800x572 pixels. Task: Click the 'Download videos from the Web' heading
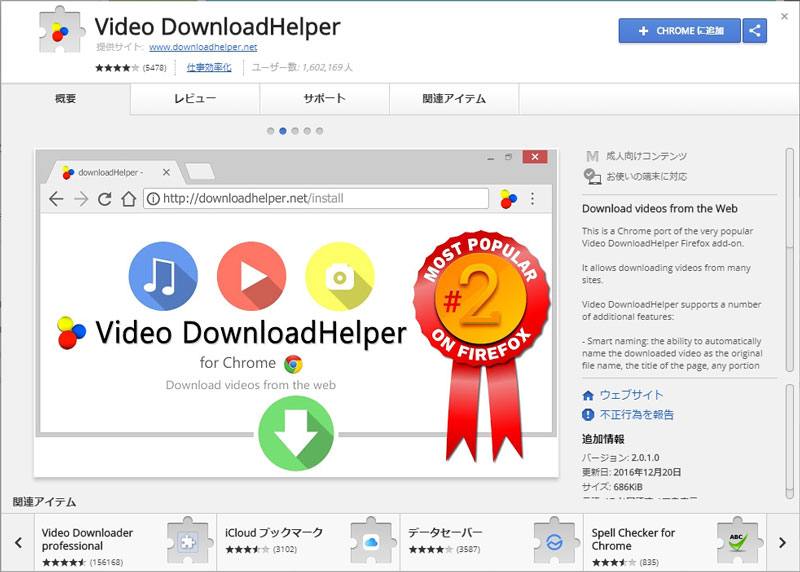[x=660, y=208]
